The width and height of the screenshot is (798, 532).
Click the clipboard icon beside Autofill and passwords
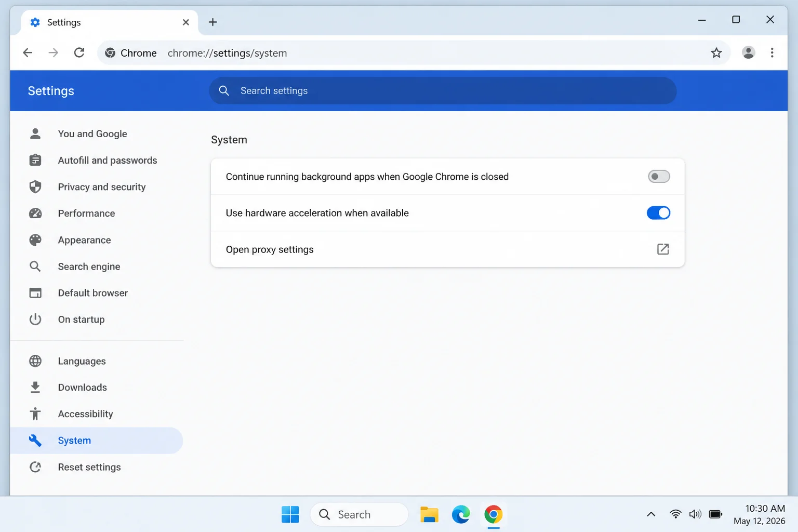[x=35, y=160]
